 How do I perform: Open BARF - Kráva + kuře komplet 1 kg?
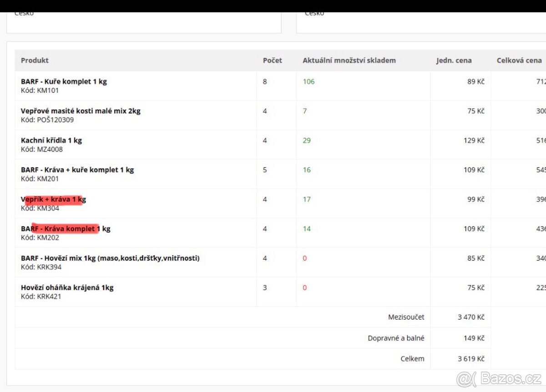coord(77,170)
